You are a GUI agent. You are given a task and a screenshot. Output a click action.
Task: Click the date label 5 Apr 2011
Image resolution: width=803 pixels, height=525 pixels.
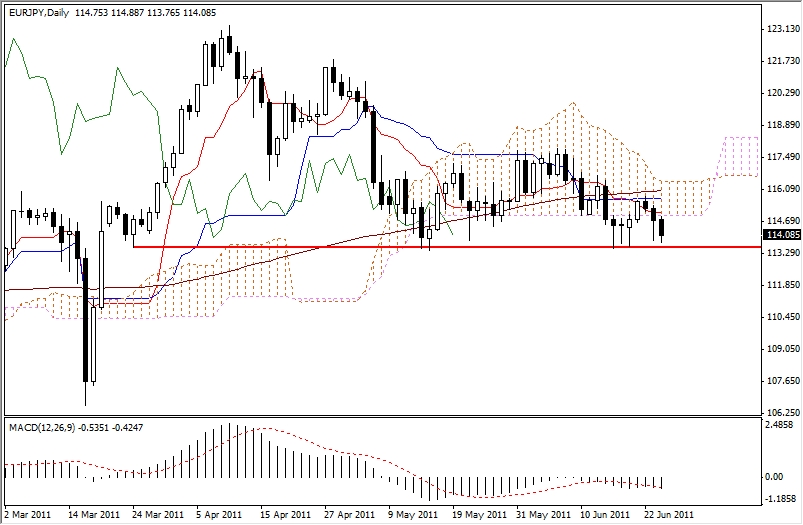(x=219, y=514)
